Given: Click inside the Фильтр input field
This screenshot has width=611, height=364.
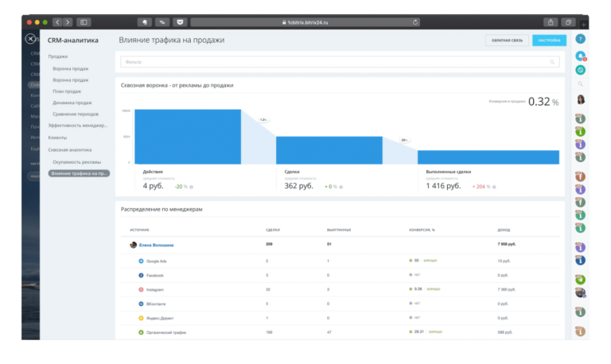Looking at the screenshot, I should point(340,62).
